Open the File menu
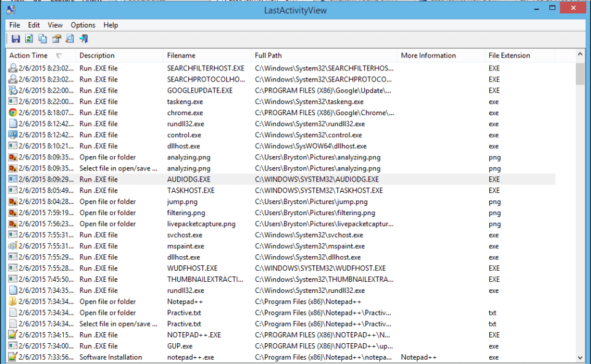 (x=15, y=25)
